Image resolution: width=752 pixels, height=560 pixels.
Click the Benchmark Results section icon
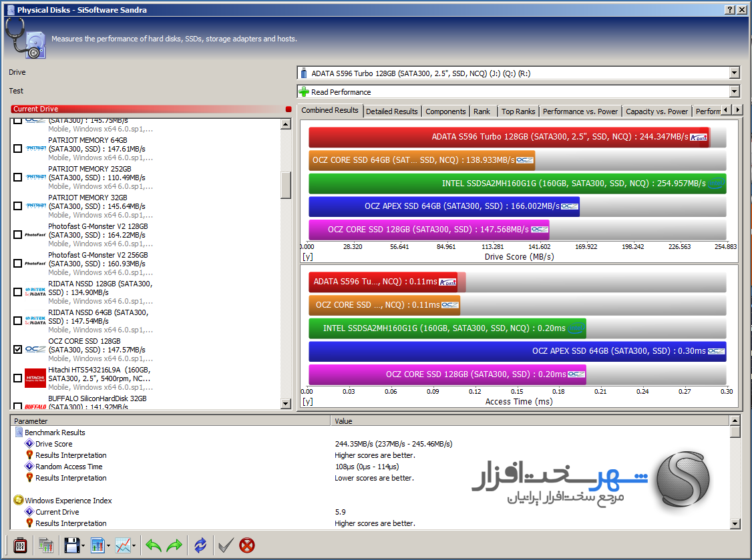(x=19, y=433)
